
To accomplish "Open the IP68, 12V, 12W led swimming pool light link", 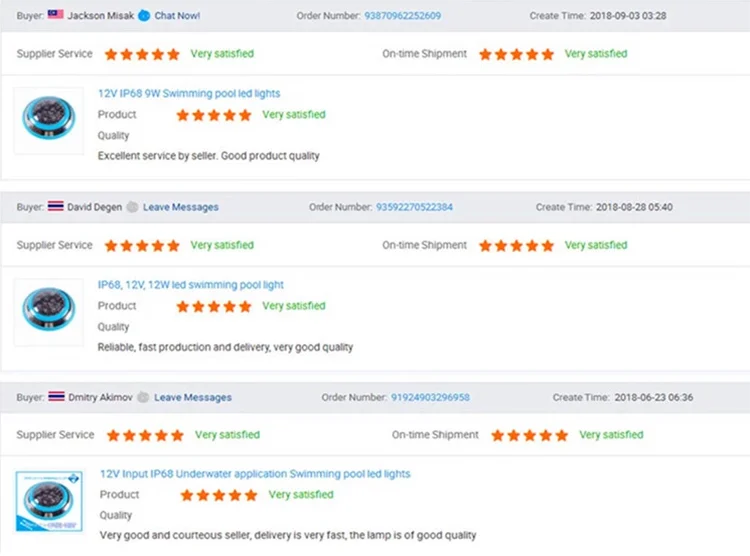I will (191, 285).
